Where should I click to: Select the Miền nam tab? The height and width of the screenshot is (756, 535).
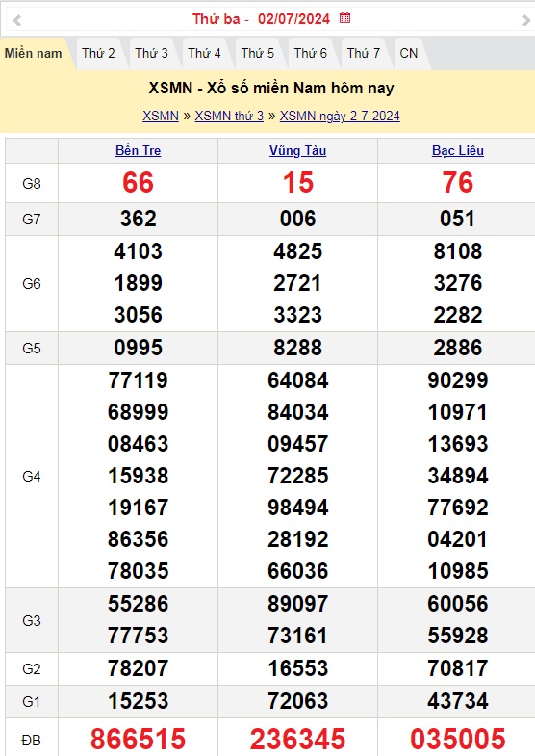click(x=34, y=54)
